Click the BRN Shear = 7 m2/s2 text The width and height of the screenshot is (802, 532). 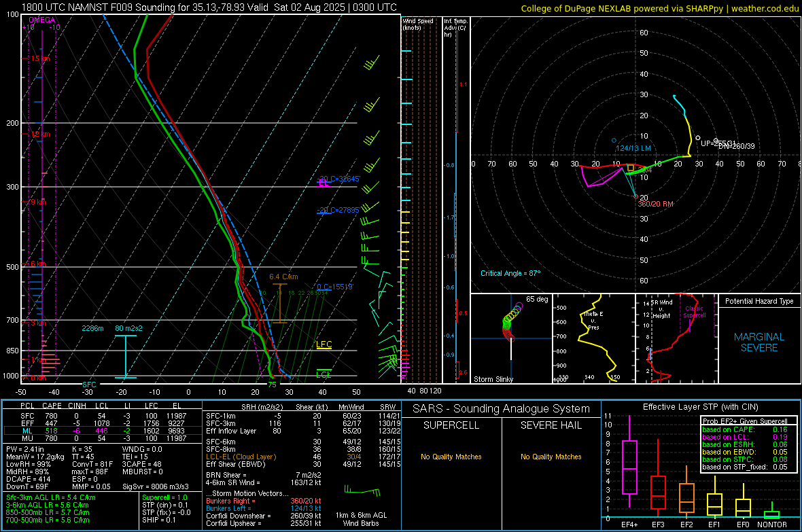[264, 475]
